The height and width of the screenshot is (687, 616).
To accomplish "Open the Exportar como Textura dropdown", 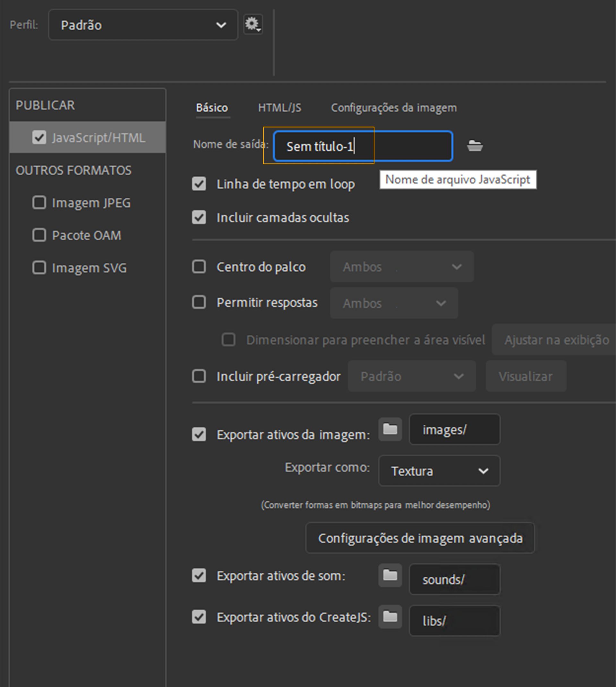I will tap(439, 471).
